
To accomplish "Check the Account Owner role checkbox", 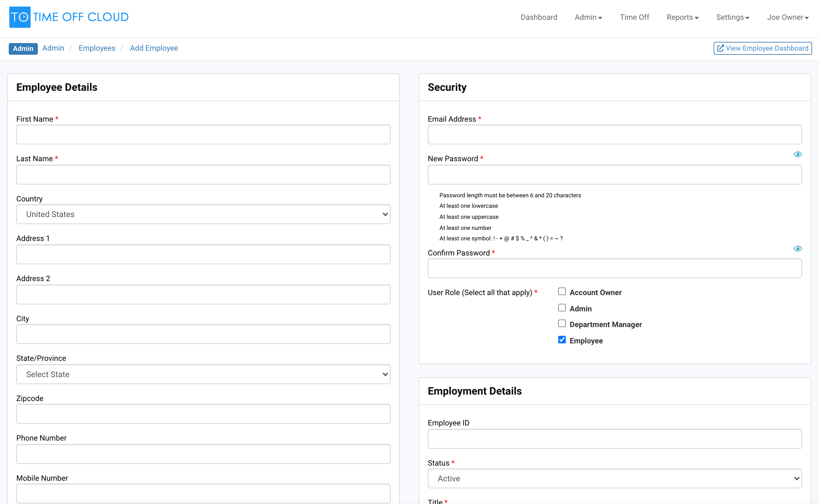I will (562, 292).
